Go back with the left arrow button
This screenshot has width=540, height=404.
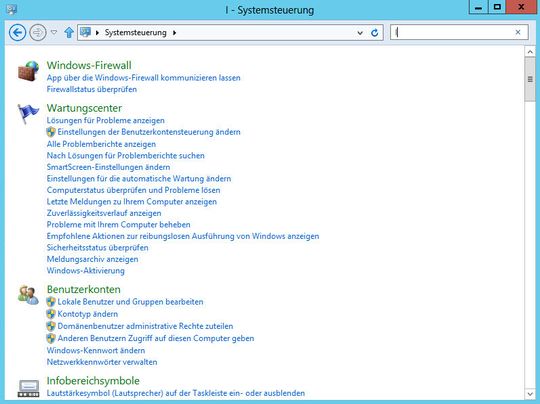coord(17,33)
